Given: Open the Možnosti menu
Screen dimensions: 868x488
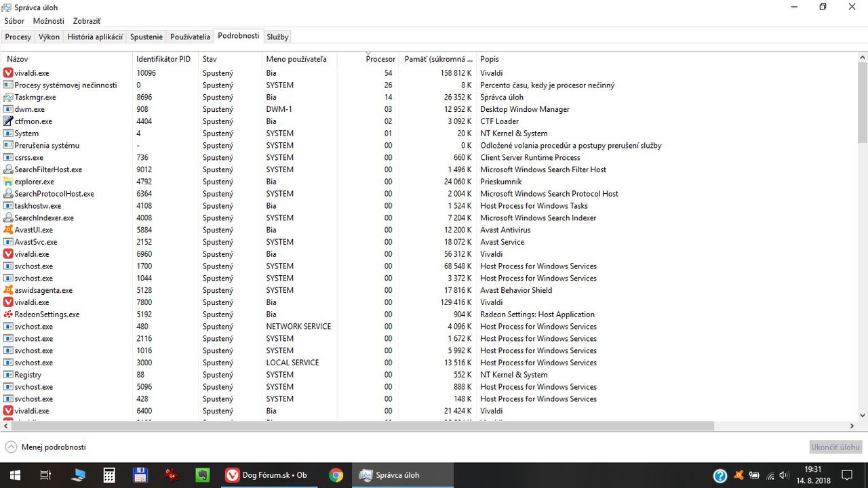Looking at the screenshot, I should pyautogui.click(x=49, y=21).
